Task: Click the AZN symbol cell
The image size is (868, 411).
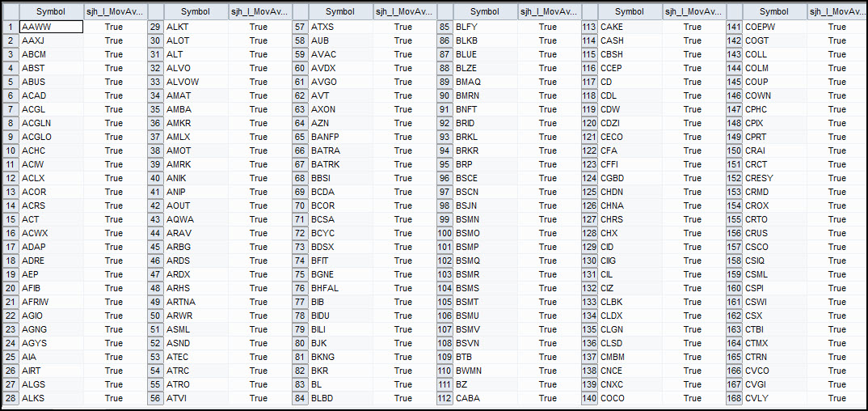Action: click(340, 123)
